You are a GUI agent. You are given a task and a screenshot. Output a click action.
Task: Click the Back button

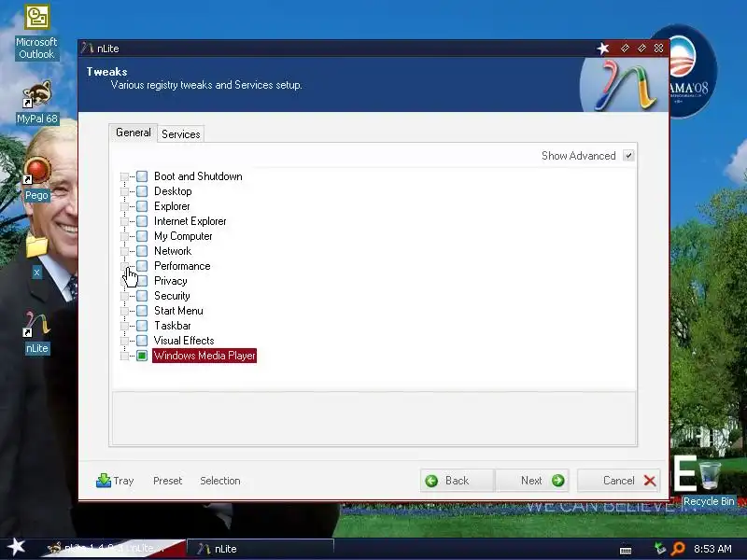coord(458,481)
